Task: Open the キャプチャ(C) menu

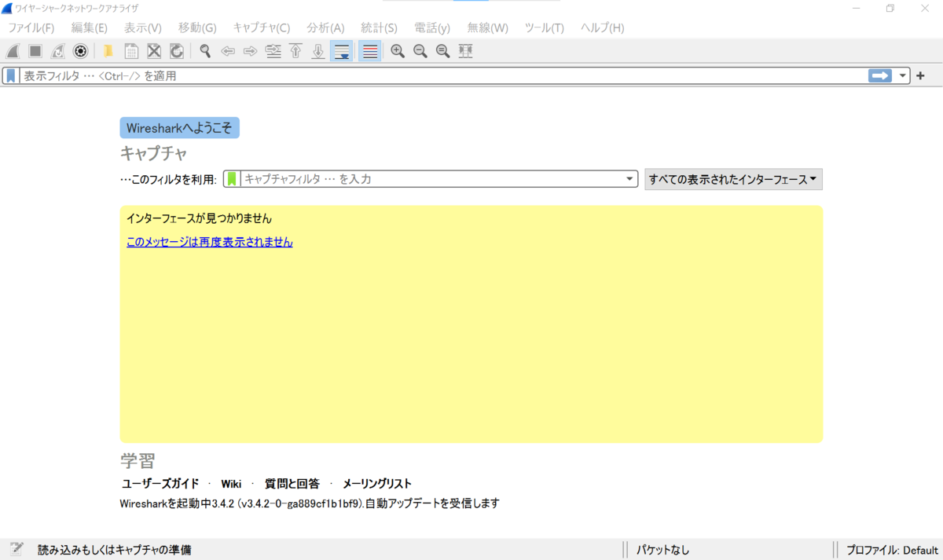Action: 262,27
